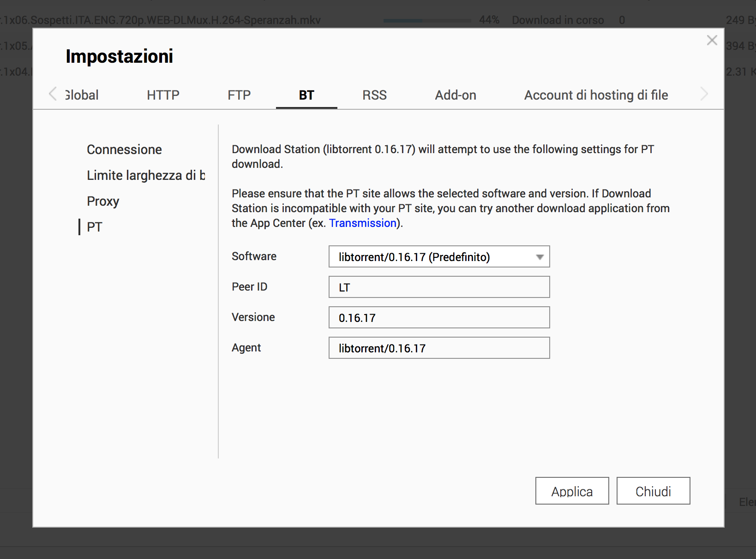
Task: Expand the Software dropdown arrow
Action: (x=539, y=257)
